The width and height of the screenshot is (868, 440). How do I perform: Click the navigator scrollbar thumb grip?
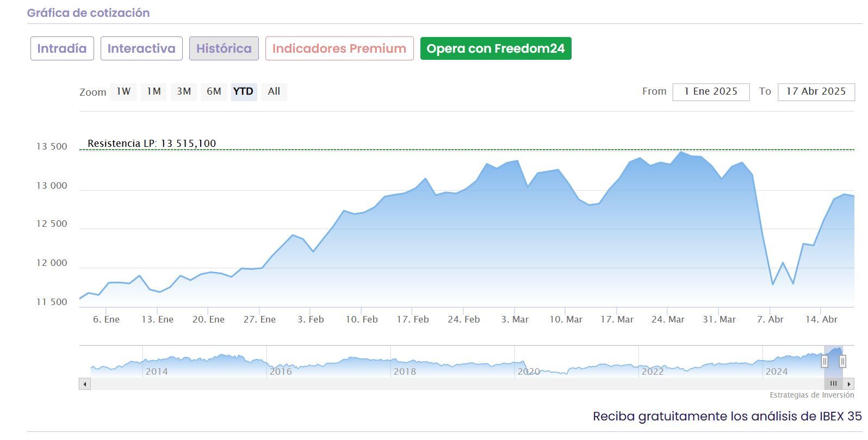833,384
